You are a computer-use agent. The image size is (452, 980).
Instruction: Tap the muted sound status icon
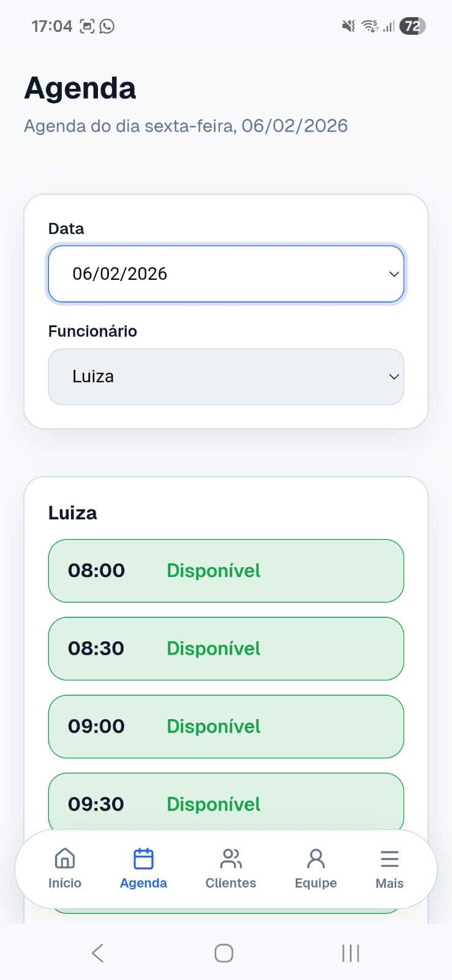348,26
